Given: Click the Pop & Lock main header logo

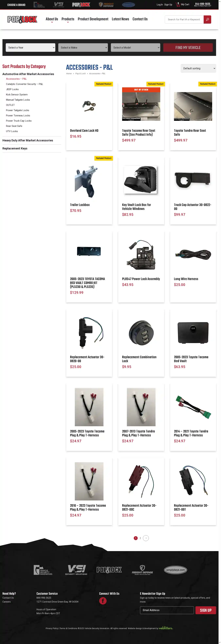Looking at the screenshot, I should tap(22, 19).
